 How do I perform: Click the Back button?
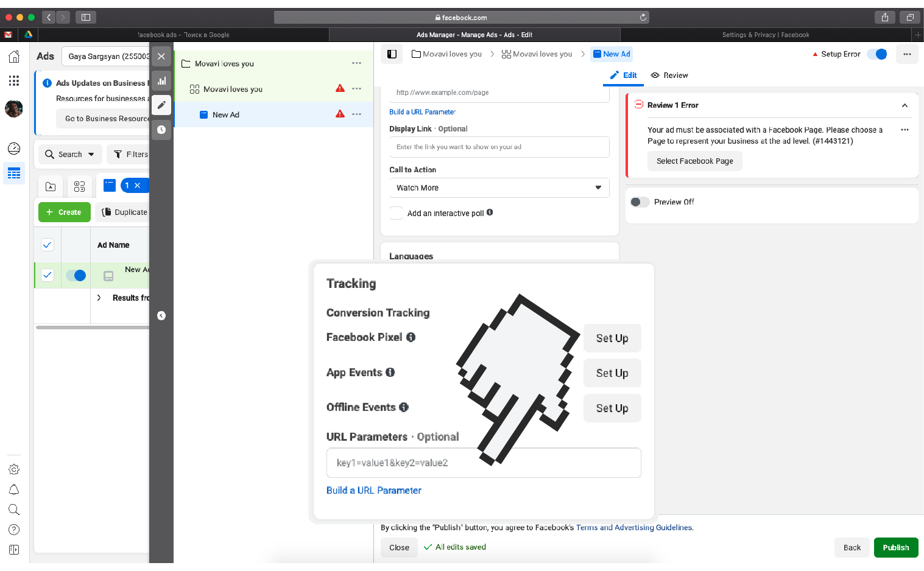click(852, 547)
